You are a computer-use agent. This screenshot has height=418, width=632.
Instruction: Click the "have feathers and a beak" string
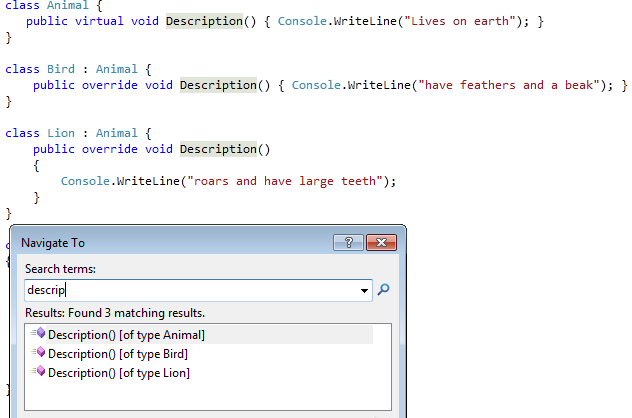(x=509, y=85)
